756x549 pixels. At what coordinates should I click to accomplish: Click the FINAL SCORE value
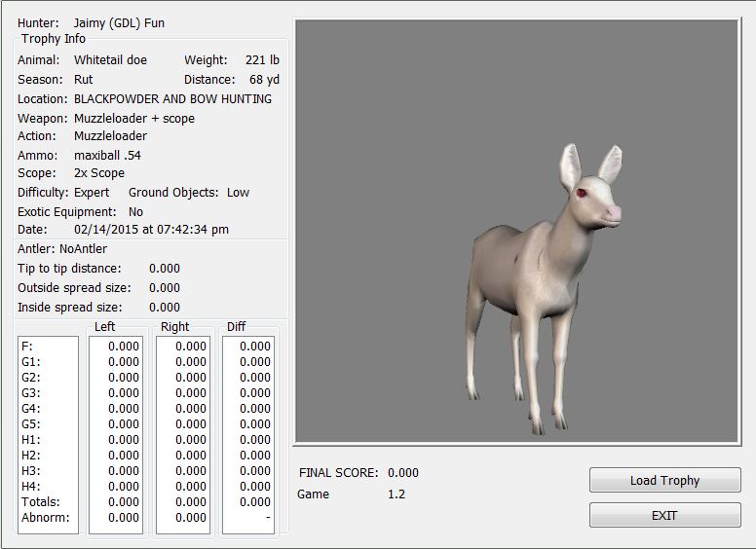coord(403,472)
